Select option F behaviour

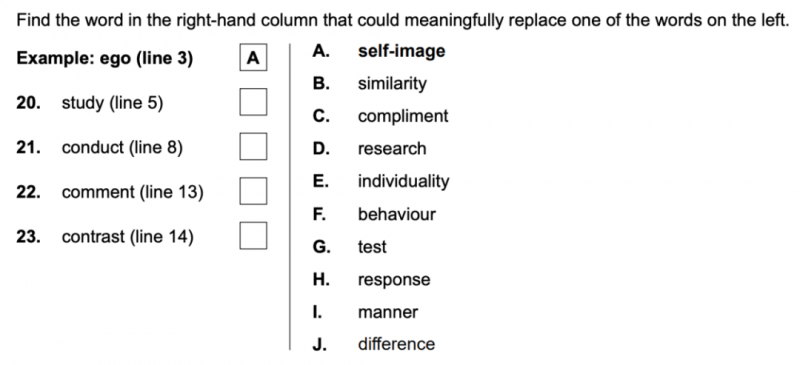pos(374,214)
